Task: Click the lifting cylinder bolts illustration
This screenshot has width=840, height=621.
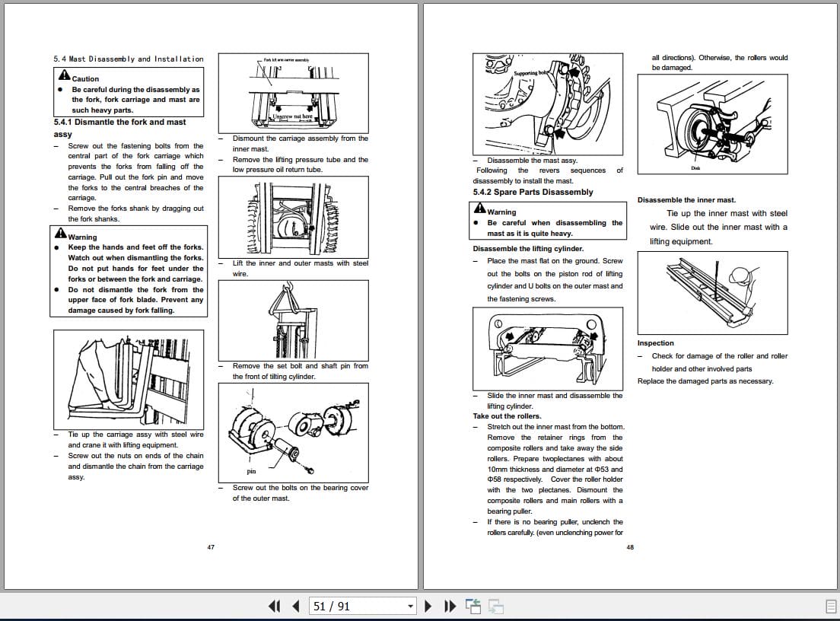Action: tap(548, 349)
